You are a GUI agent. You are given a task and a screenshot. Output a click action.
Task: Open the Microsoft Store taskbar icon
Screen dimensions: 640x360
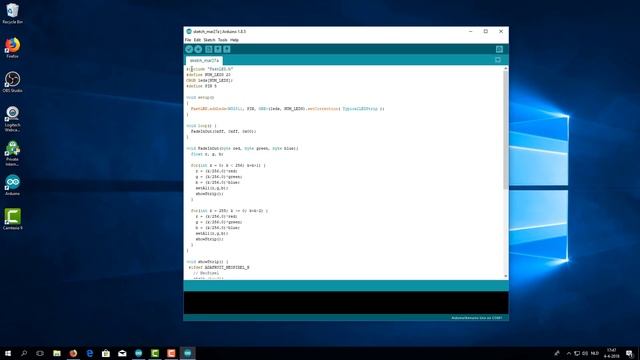(106, 353)
